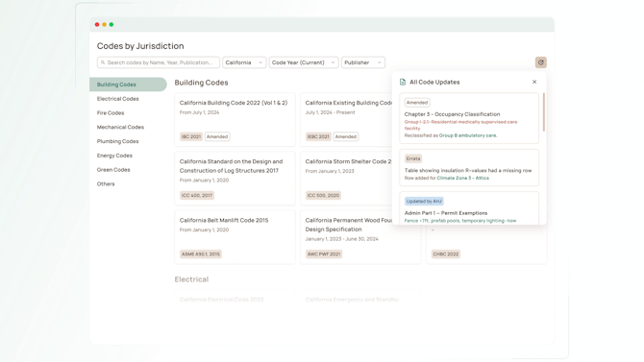
Task: Click the From July 1, 2024 date text
Action: (x=199, y=112)
